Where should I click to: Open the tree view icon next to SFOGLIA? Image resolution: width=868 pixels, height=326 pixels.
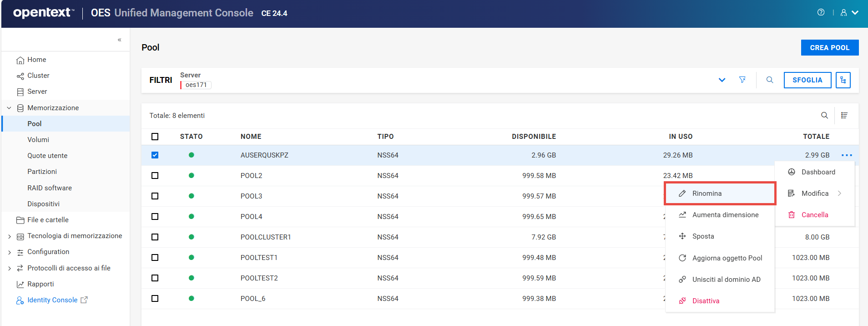click(843, 80)
